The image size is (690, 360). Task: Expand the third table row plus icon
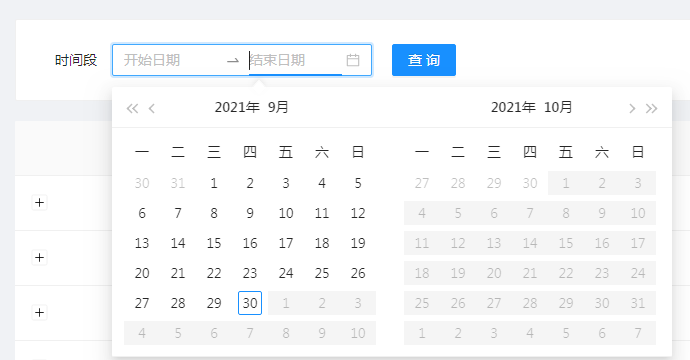[x=40, y=312]
